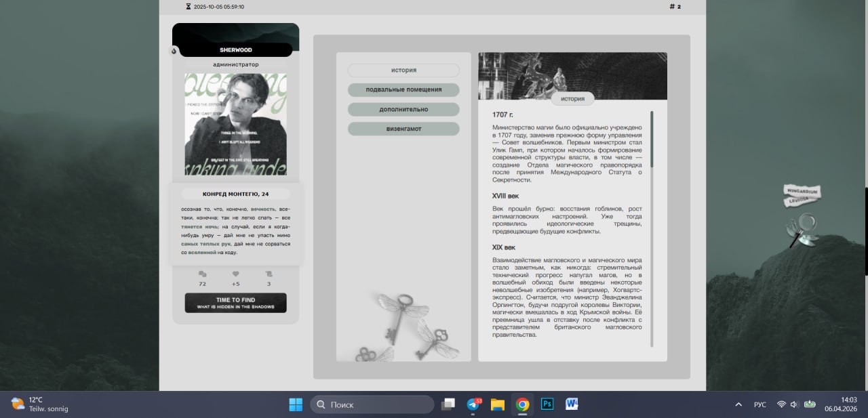Open the визенгамот tab
Screen dimensions: 868x418
[x=403, y=129]
